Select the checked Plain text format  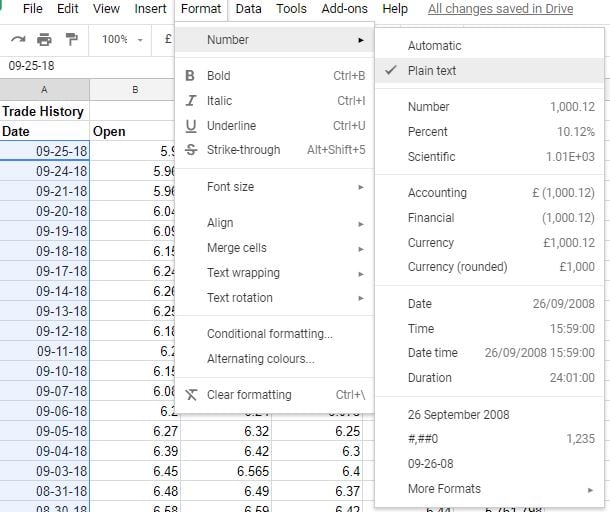coord(432,71)
